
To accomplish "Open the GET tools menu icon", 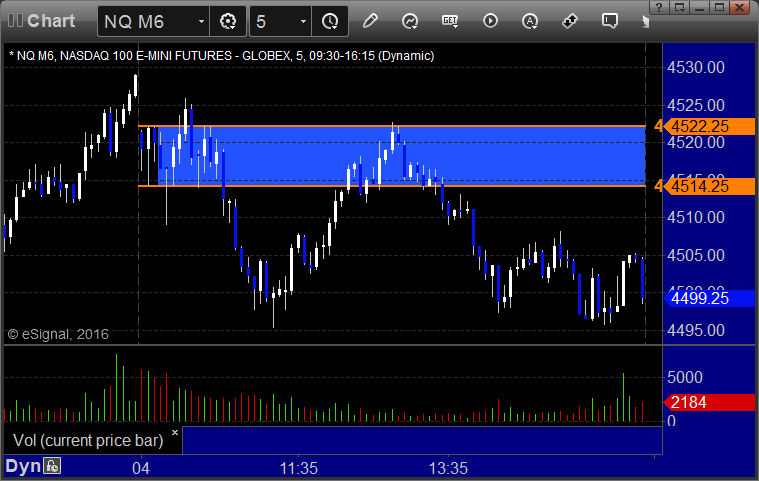I will coord(450,21).
